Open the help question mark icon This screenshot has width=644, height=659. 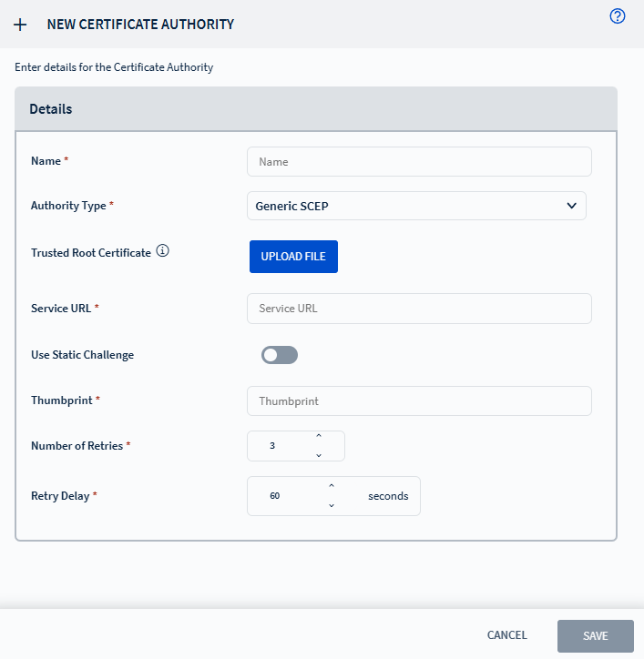tap(617, 16)
